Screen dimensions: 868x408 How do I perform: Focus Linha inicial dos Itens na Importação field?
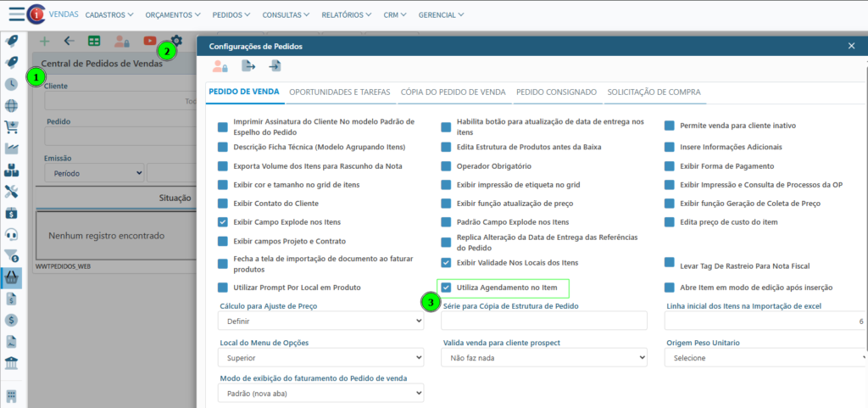[765, 321]
